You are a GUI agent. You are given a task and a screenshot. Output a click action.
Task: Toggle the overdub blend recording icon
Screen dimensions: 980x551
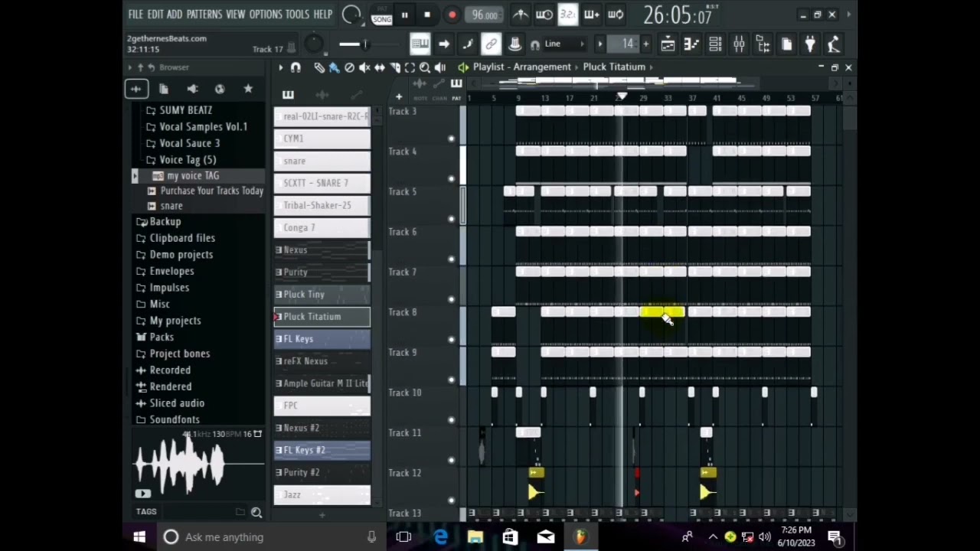pos(592,15)
